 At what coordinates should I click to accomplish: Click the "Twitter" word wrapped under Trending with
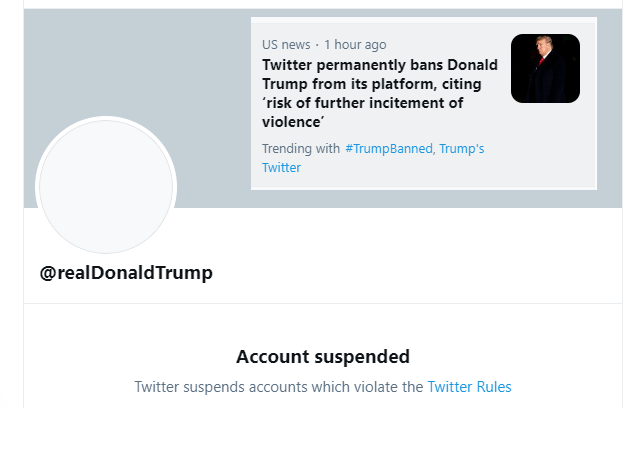pyautogui.click(x=281, y=168)
